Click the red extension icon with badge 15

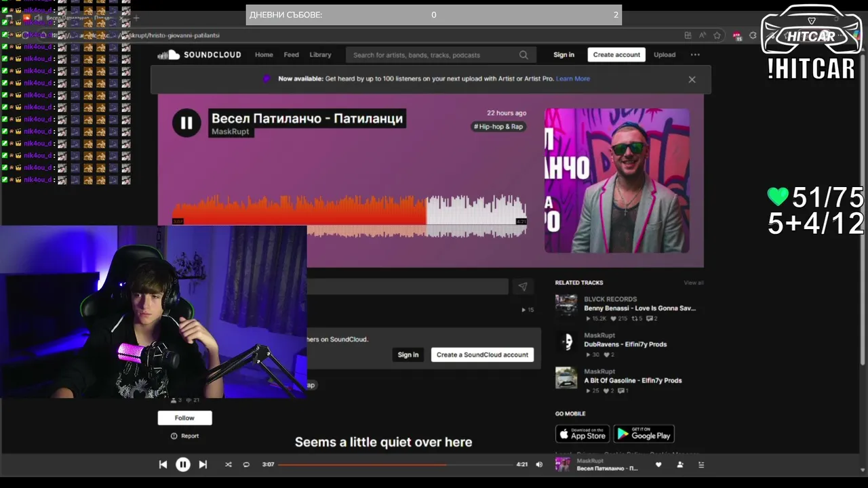(737, 36)
